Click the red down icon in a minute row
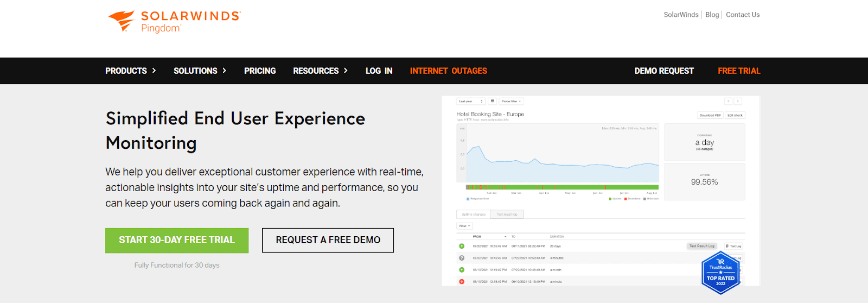Screen dimensions: 868x303 [462, 282]
